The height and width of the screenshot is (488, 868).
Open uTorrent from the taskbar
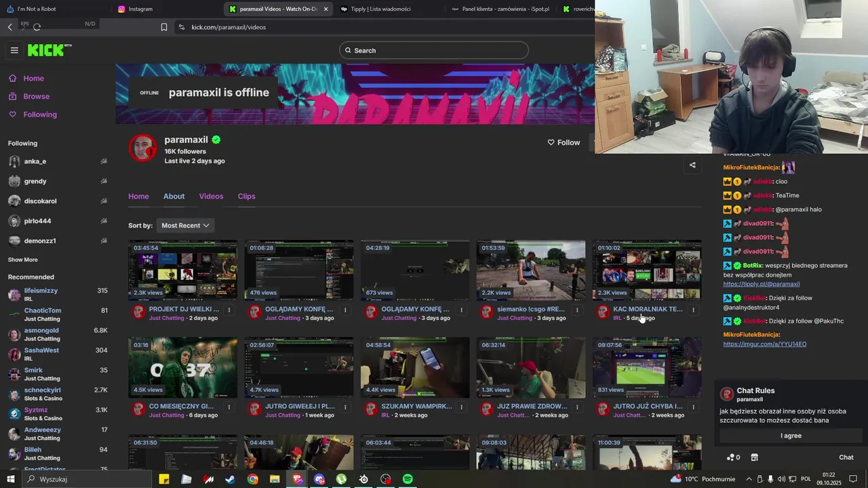pyautogui.click(x=341, y=479)
